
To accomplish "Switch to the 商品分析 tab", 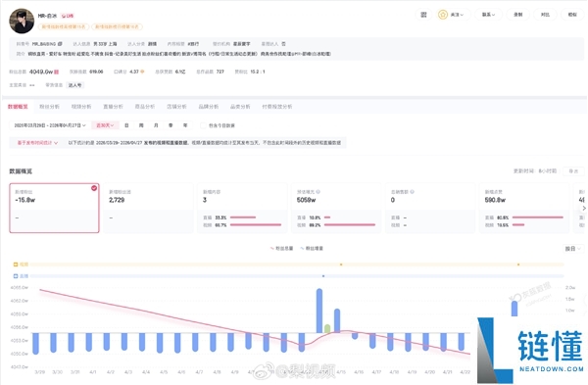I will [145, 107].
